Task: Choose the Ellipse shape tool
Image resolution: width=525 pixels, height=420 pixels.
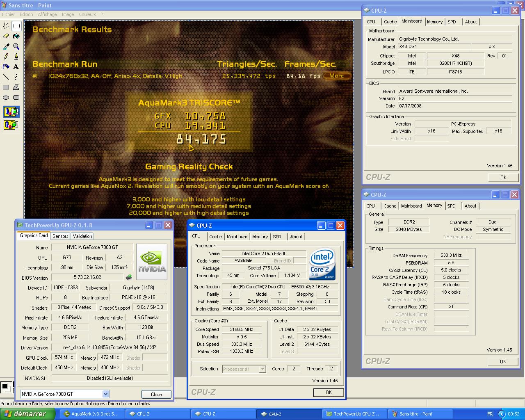Action: 6,97
